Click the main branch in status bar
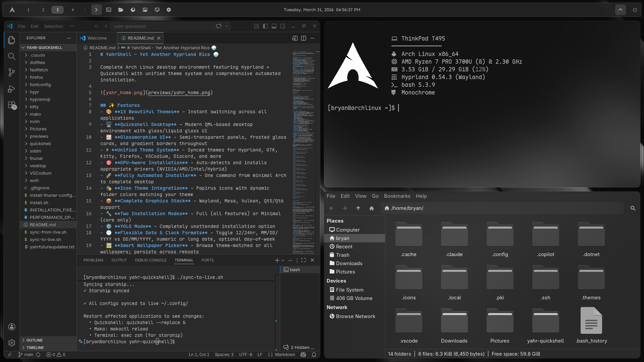644x362 pixels. 26,355
